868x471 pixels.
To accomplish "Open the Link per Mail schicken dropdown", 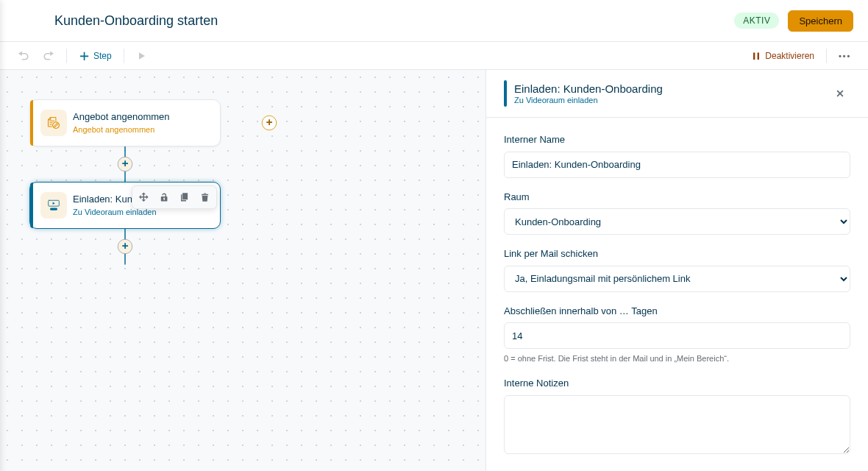I will (x=677, y=279).
